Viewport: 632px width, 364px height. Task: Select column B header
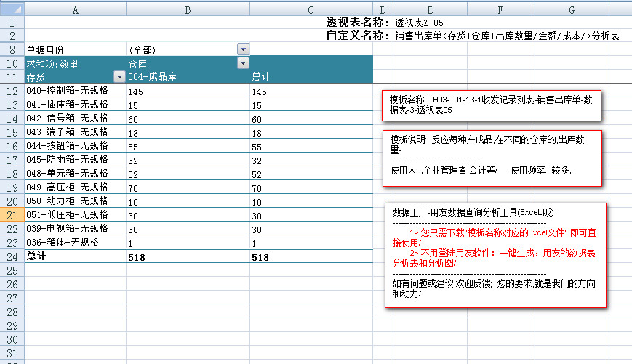tap(188, 9)
